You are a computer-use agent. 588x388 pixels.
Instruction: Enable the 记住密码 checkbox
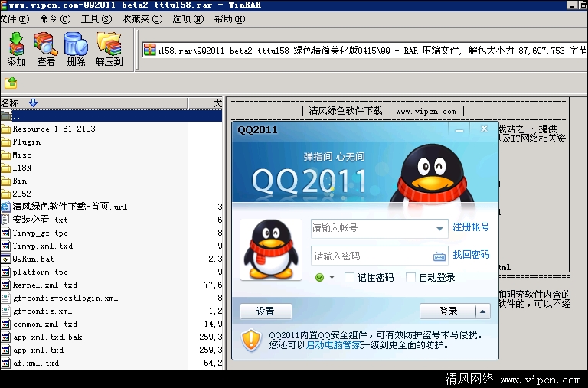coord(349,277)
